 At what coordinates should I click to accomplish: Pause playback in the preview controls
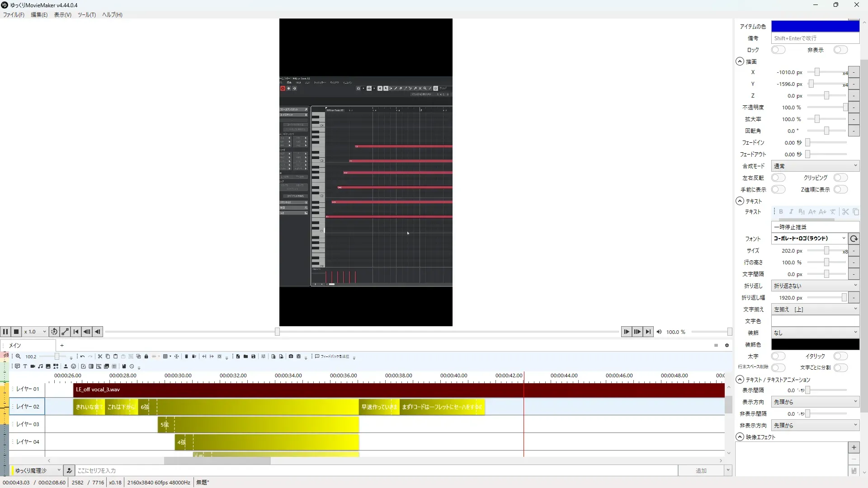(x=5, y=332)
